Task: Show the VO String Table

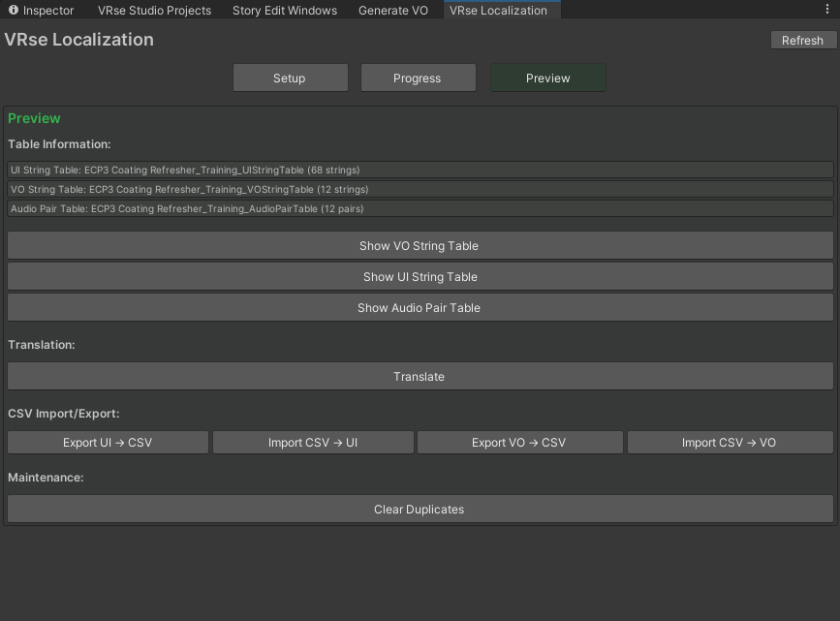Action: (419, 245)
